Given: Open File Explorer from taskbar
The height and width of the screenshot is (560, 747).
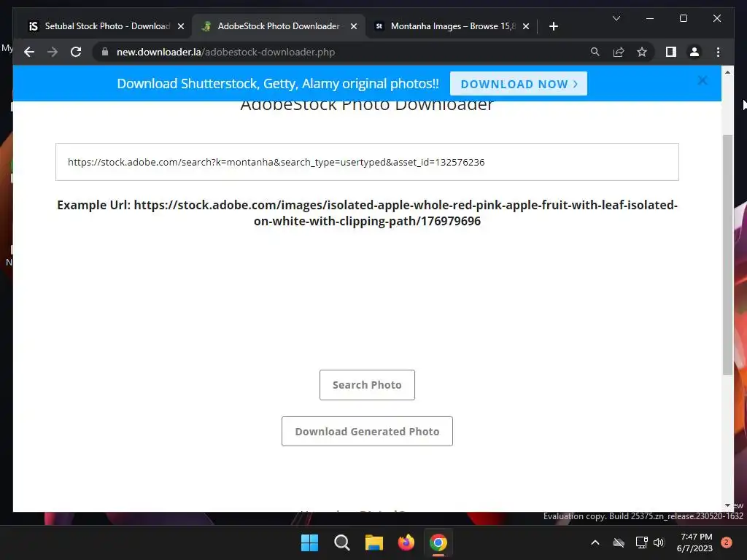Looking at the screenshot, I should (x=374, y=542).
